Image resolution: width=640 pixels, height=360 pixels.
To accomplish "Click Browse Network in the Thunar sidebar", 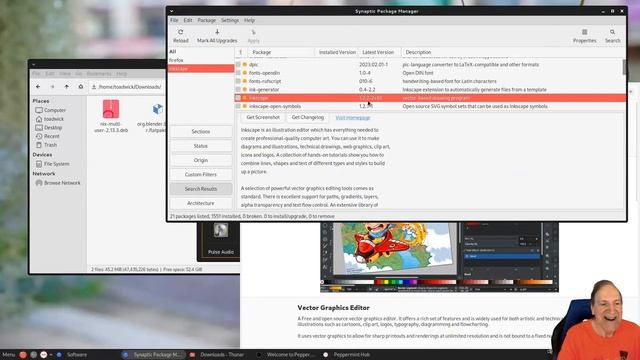I will tap(58, 183).
